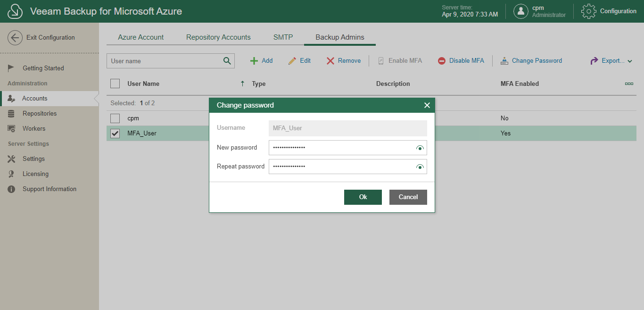Viewport: 644px width, 310px height.
Task: Switch to the Azure Account tab
Action: point(141,37)
